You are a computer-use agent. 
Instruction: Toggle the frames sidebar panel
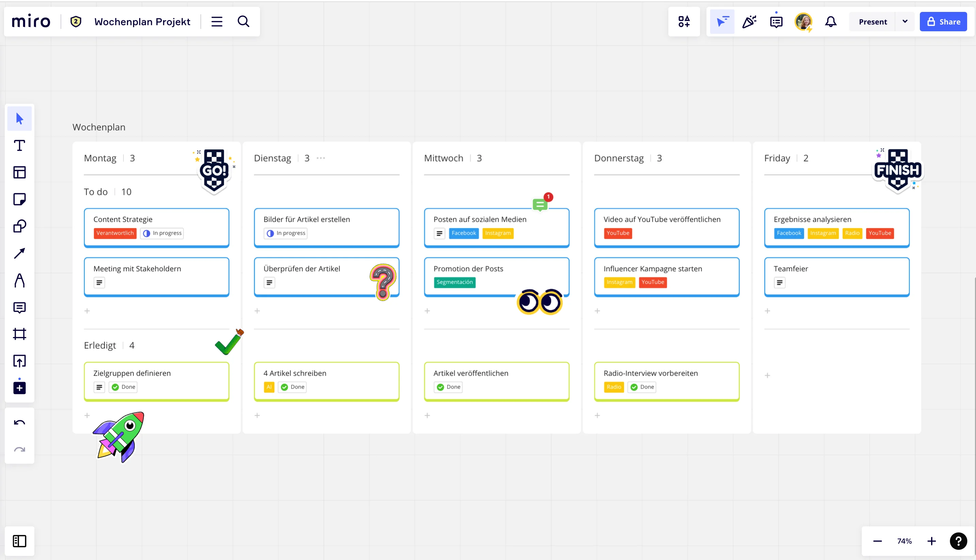tap(19, 541)
